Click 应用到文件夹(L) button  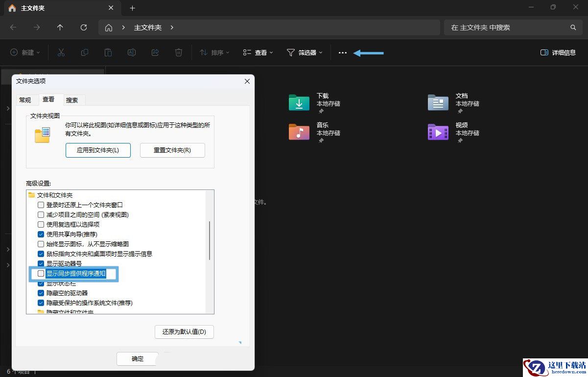click(98, 150)
